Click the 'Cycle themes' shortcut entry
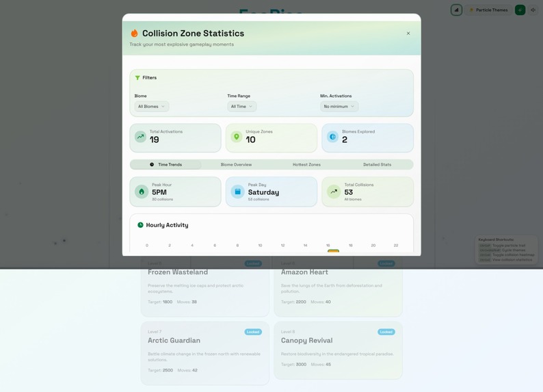The width and height of the screenshot is (543, 392). click(x=502, y=250)
